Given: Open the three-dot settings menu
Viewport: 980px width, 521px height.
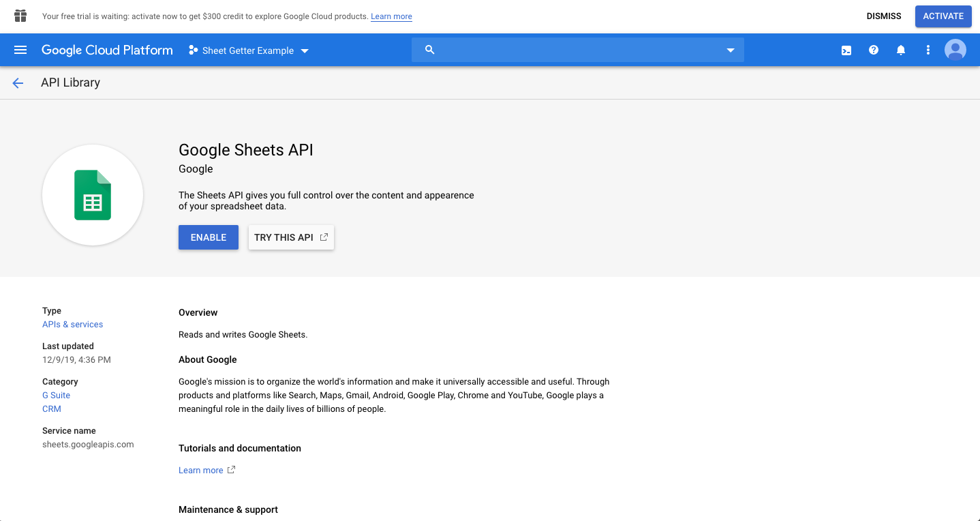Looking at the screenshot, I should (x=928, y=50).
